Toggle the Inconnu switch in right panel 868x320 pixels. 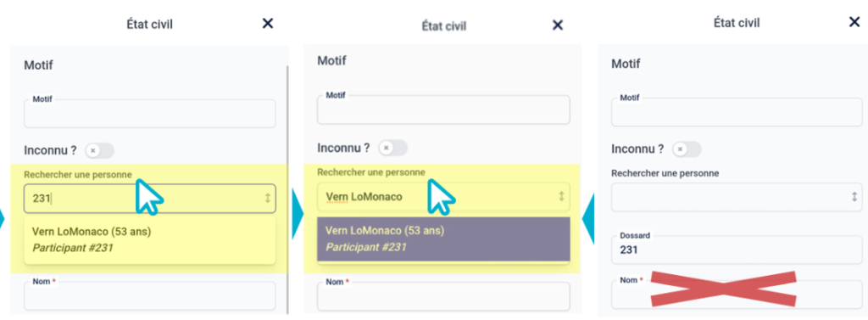click(x=687, y=149)
